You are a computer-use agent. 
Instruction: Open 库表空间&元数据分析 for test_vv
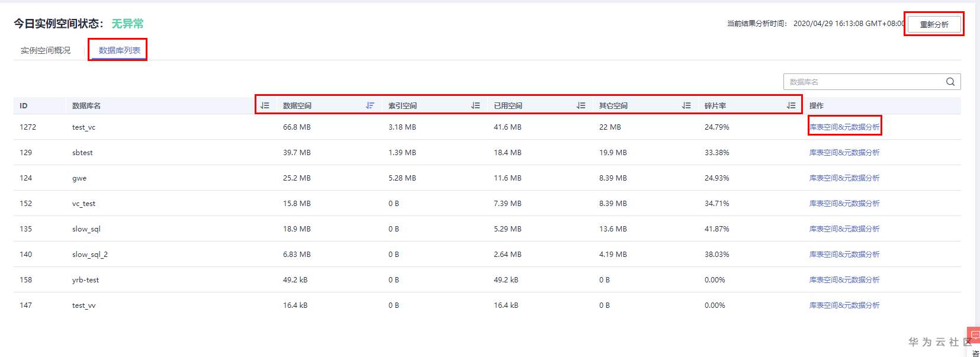[844, 305]
